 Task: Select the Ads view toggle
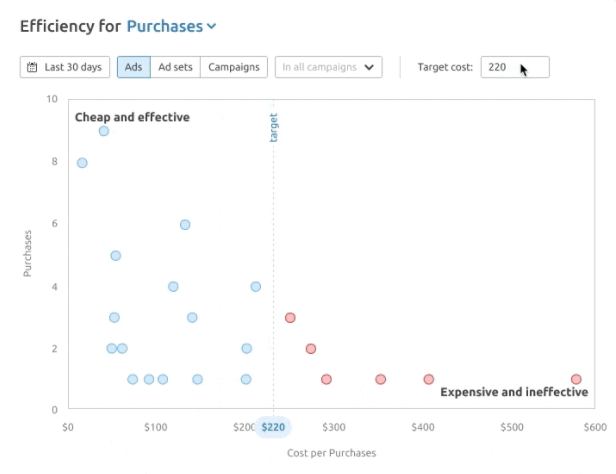point(132,68)
